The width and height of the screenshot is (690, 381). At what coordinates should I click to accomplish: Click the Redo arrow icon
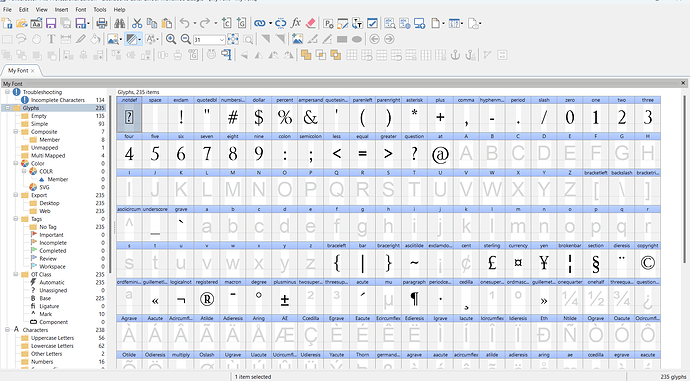pos(205,23)
